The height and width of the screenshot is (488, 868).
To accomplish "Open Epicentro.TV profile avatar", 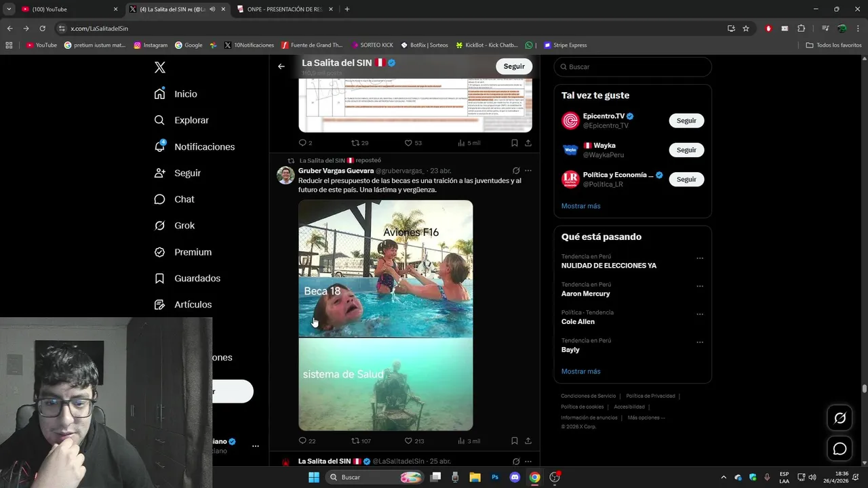I will pyautogui.click(x=570, y=121).
